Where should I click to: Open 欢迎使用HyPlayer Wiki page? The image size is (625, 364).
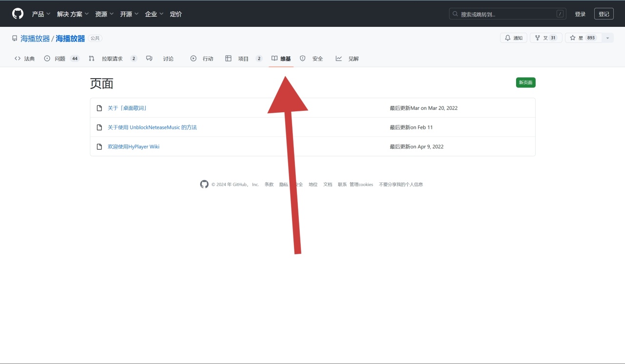click(134, 146)
